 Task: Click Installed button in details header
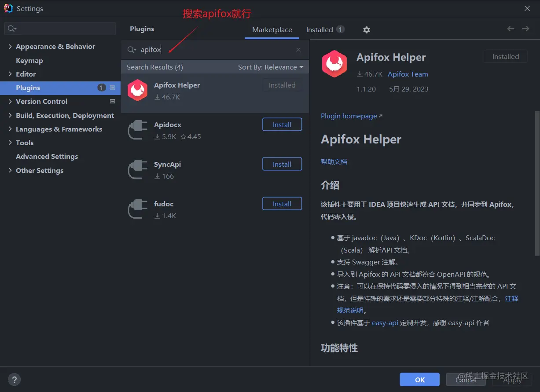[506, 56]
